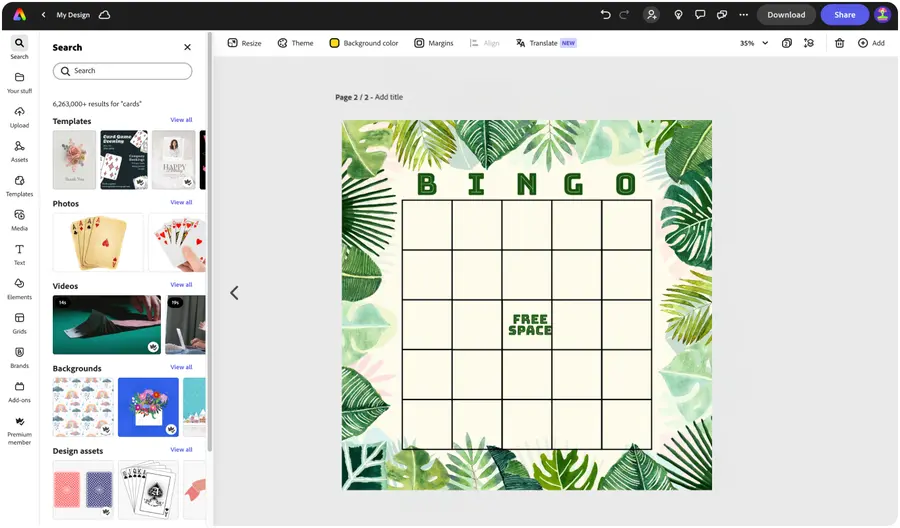Redo the last undone action
This screenshot has height=528, width=900.
pyautogui.click(x=624, y=15)
